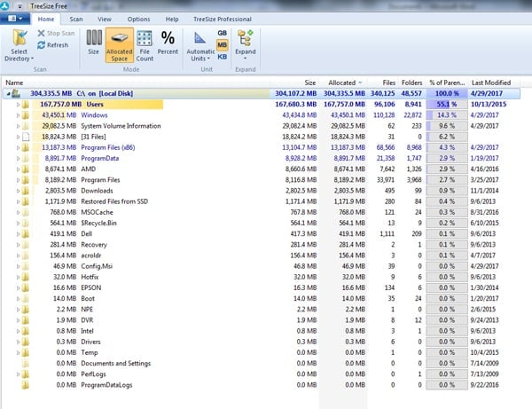Click the EPSON folder icon
This screenshot has width=532, height=409.
point(26,287)
